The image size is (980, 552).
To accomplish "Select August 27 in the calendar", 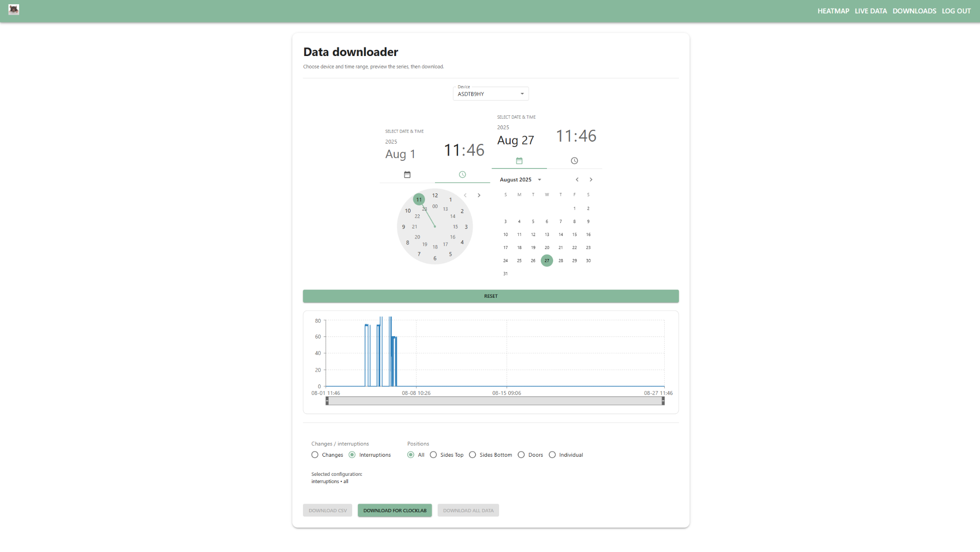I will tap(547, 260).
